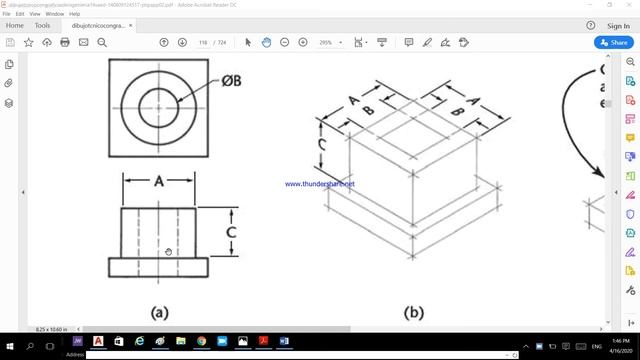
Task: Open Protect shield tool in right pane
Action: click(630, 214)
